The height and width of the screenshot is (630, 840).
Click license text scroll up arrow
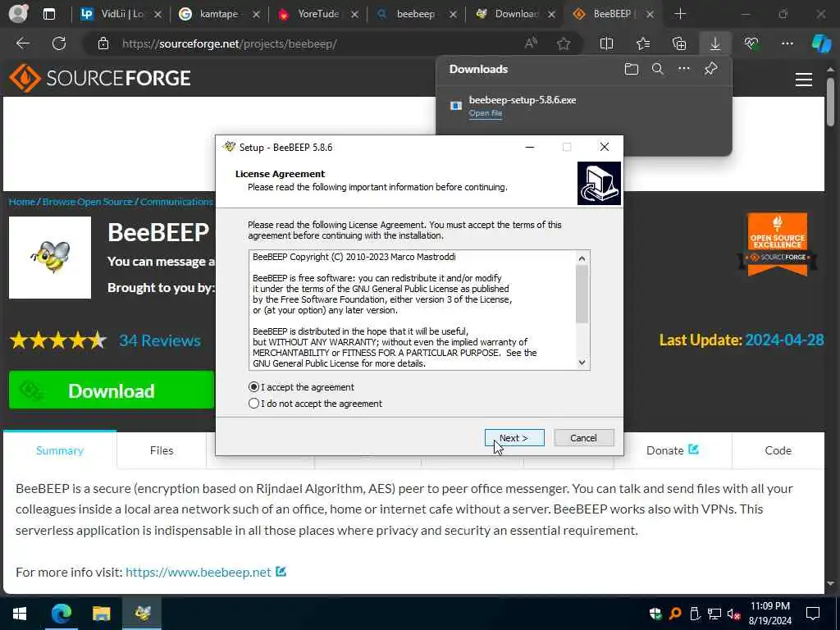tap(582, 258)
